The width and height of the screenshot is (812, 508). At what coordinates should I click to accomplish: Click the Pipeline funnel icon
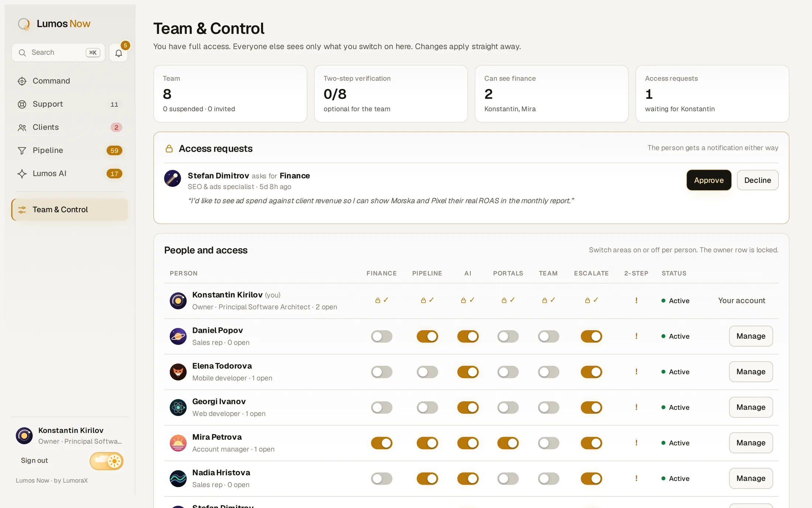pos(22,151)
